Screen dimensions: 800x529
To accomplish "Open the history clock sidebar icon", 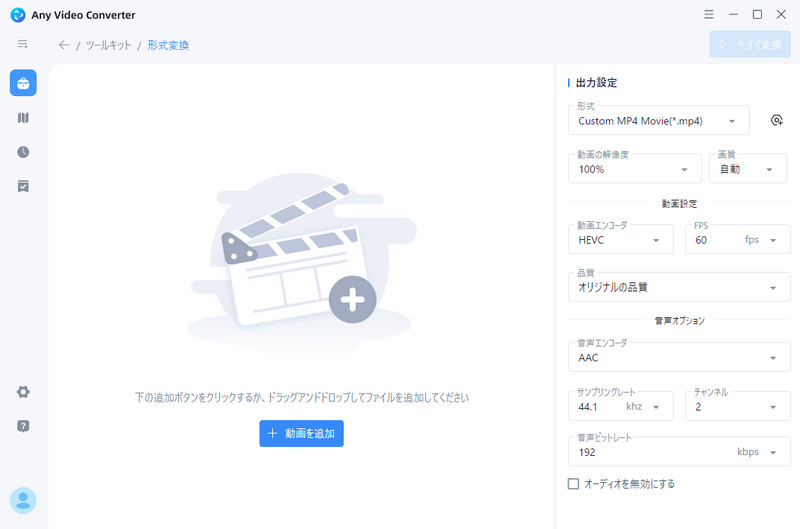I will coord(23,152).
